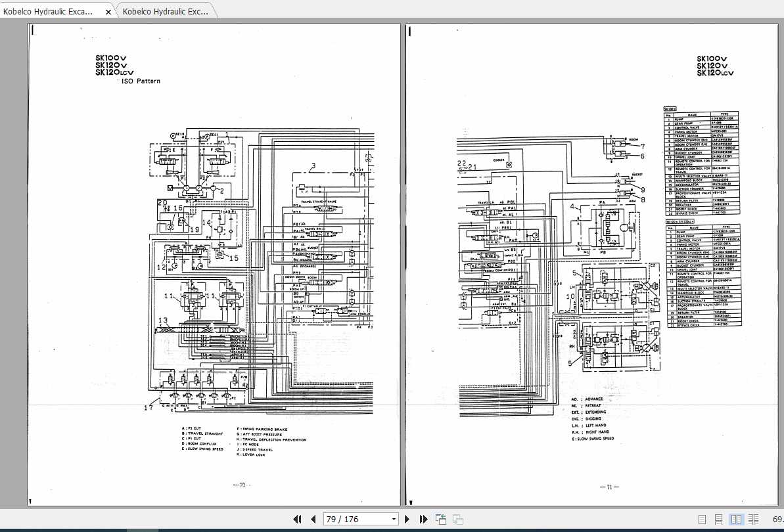Click 'K : LEVER LOCK' legend entry
This screenshot has height=532, width=784.
pos(251,454)
